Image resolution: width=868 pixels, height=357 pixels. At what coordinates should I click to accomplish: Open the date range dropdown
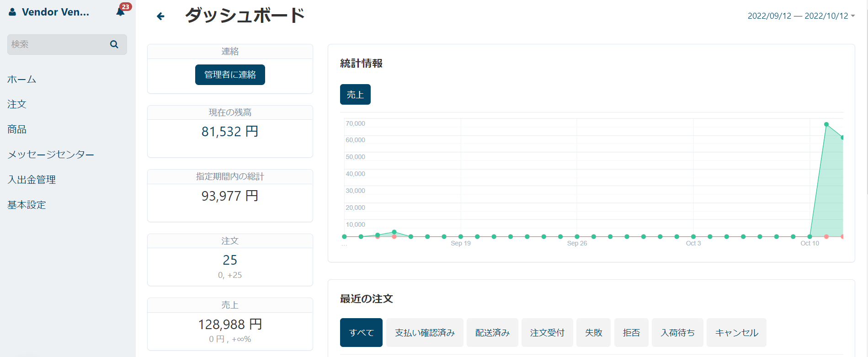[801, 16]
